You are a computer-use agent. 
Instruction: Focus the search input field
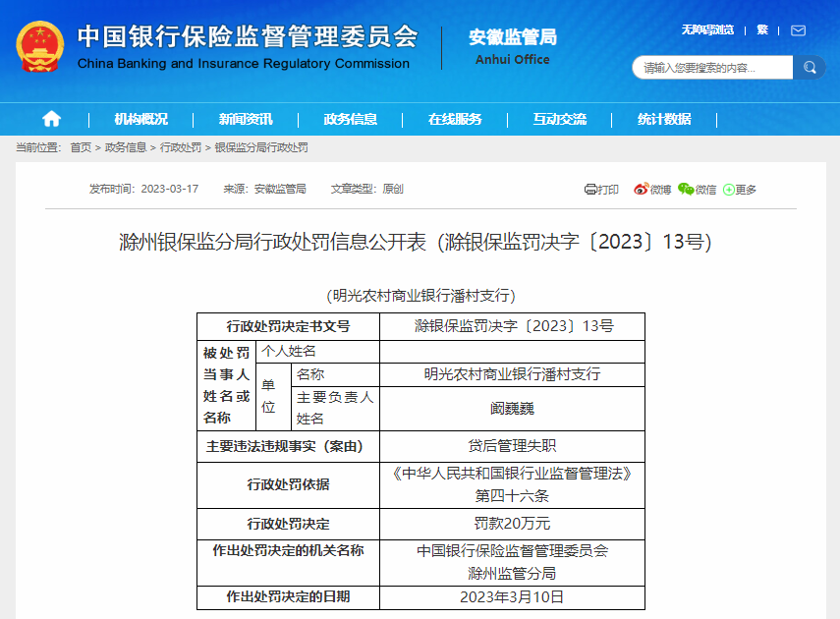pyautogui.click(x=712, y=68)
